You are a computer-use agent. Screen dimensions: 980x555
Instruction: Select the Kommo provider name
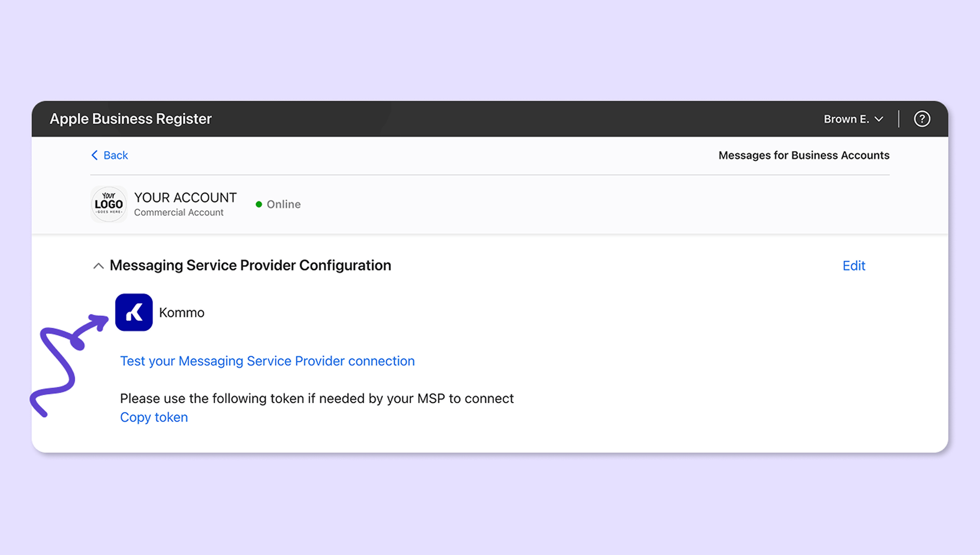182,312
